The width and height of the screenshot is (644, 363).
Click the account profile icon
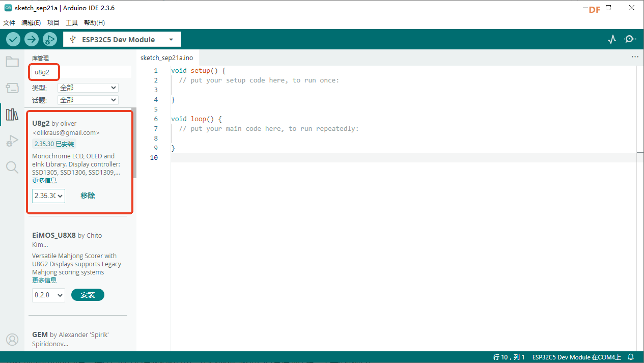click(12, 340)
